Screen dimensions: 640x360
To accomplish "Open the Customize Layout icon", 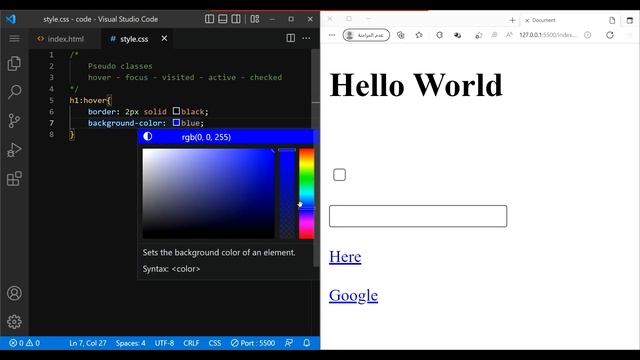I will [255, 19].
